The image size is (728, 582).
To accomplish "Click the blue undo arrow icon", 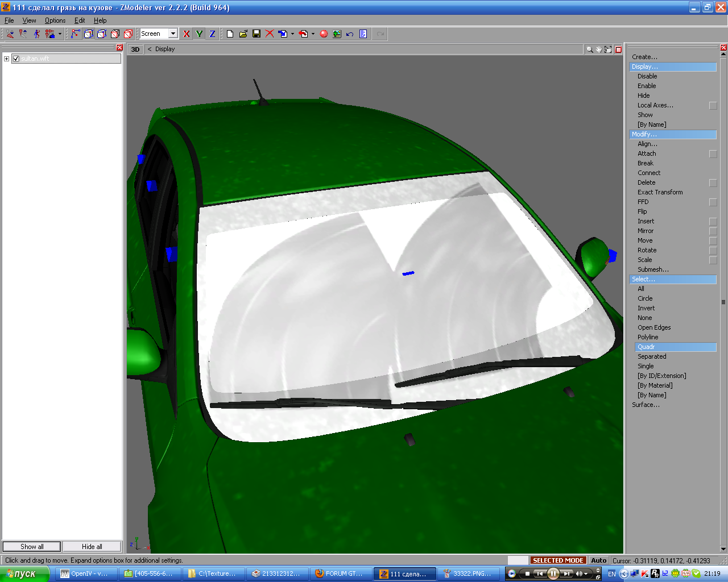I will tap(350, 34).
